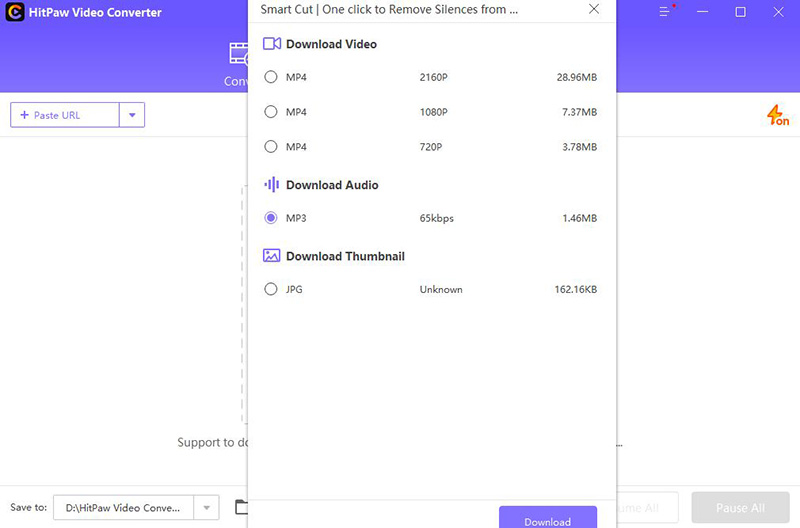Click the Download Thumbnail image icon

tap(271, 256)
